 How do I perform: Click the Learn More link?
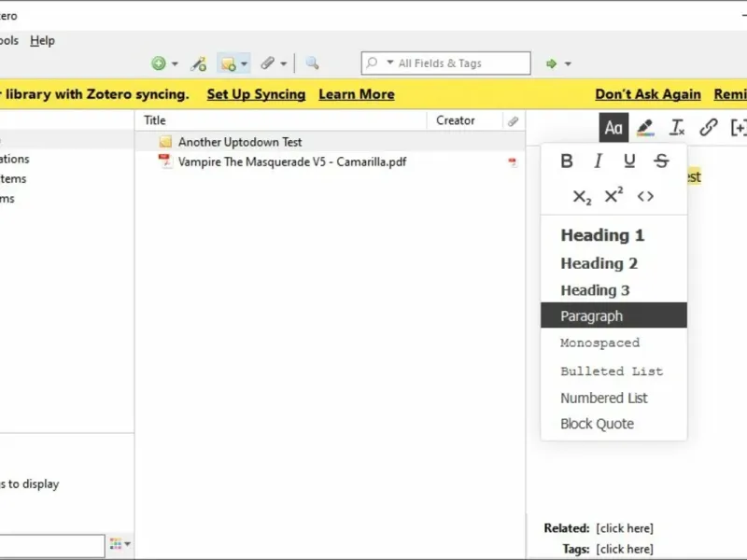click(x=357, y=94)
